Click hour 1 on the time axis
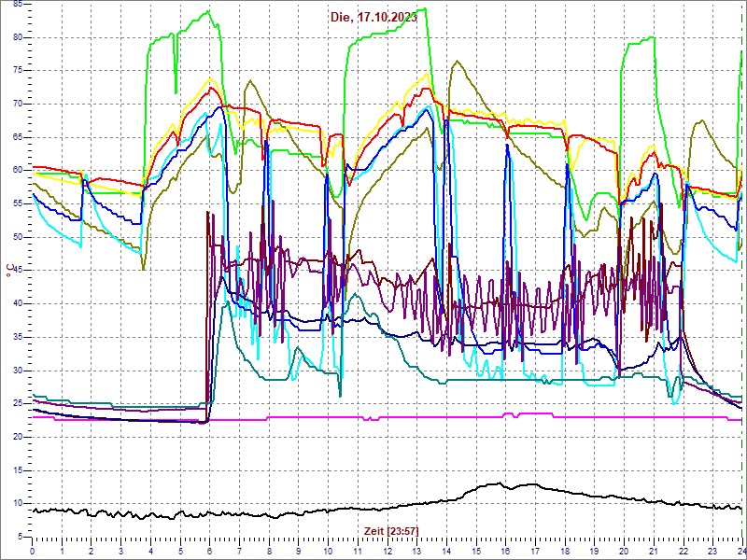Image resolution: width=747 pixels, height=560 pixels. (62, 551)
